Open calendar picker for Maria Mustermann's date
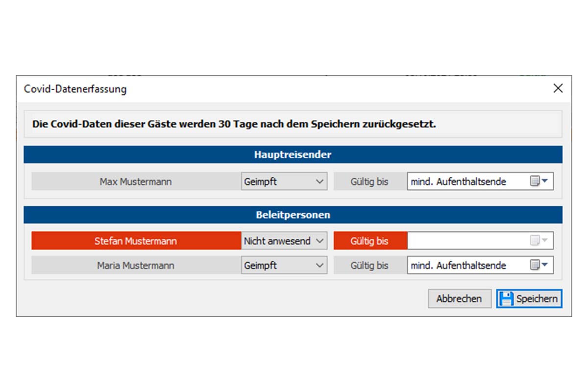588x392 pixels. [539, 266]
